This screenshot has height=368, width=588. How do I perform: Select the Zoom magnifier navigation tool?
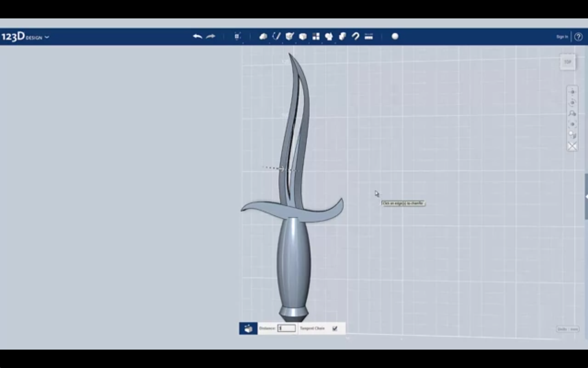pos(572,113)
